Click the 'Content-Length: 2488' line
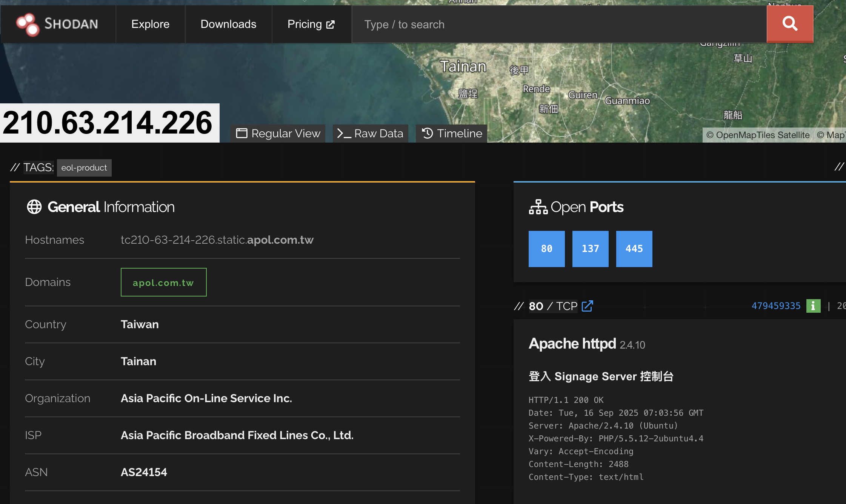 578,464
